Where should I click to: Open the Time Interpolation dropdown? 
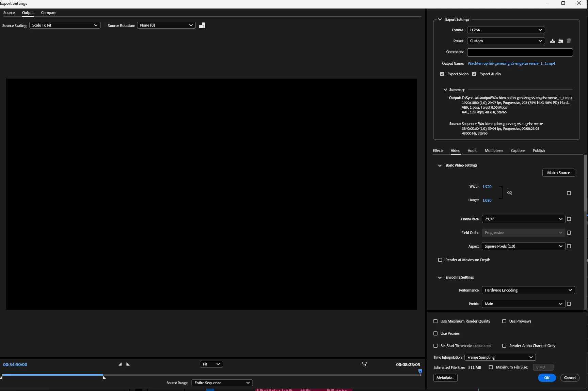(500, 357)
